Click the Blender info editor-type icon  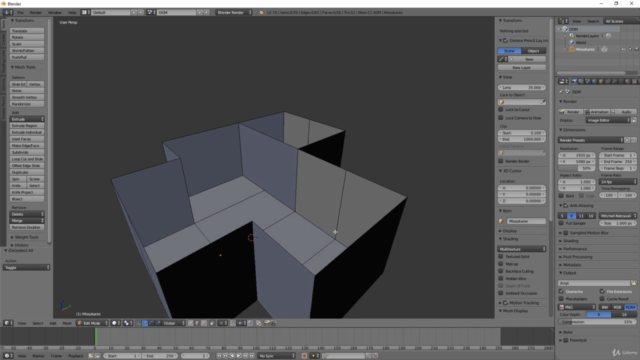pos(7,13)
